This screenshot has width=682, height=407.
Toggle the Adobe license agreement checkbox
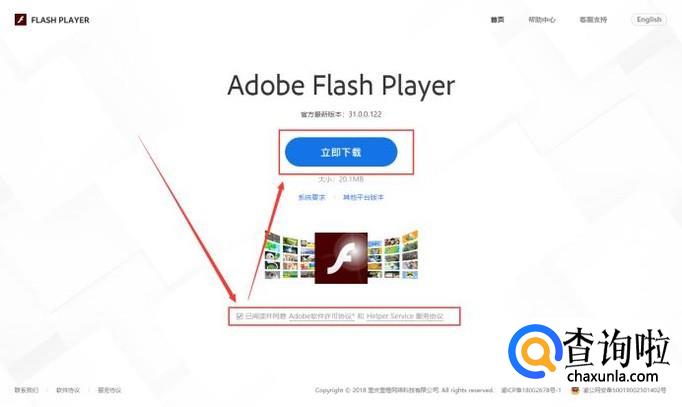click(240, 316)
